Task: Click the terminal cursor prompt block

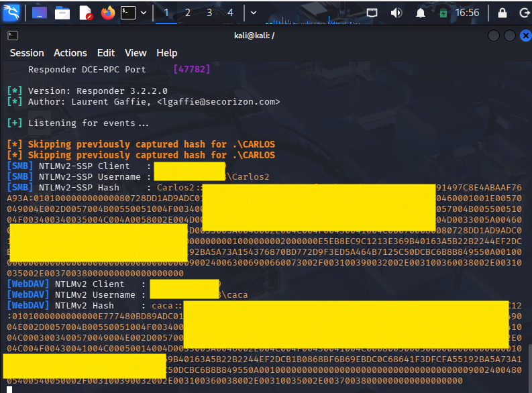Action: click(x=9, y=390)
